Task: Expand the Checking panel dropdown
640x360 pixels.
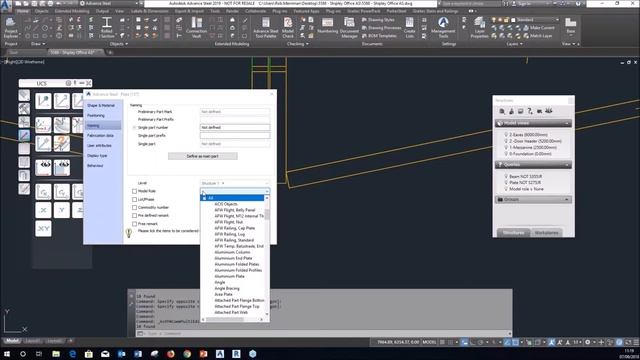Action: click(x=307, y=44)
